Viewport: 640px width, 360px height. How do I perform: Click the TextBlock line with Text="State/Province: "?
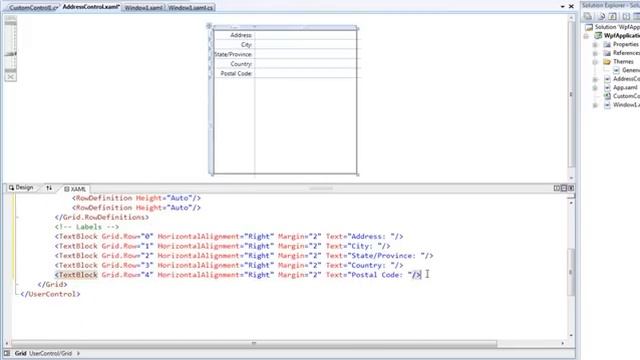click(x=244, y=256)
